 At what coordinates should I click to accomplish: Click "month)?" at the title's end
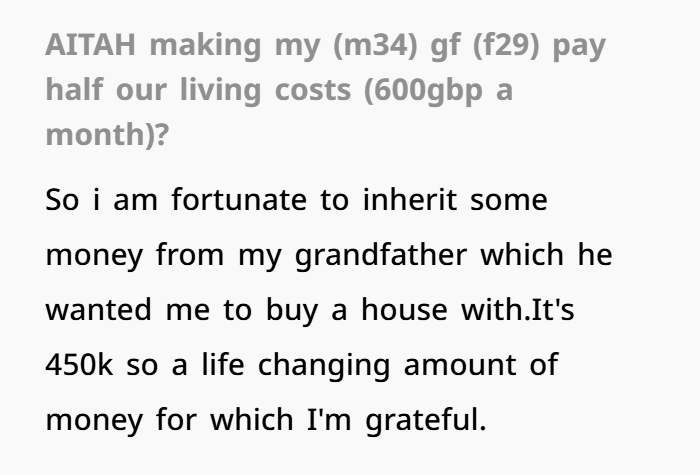(107, 134)
